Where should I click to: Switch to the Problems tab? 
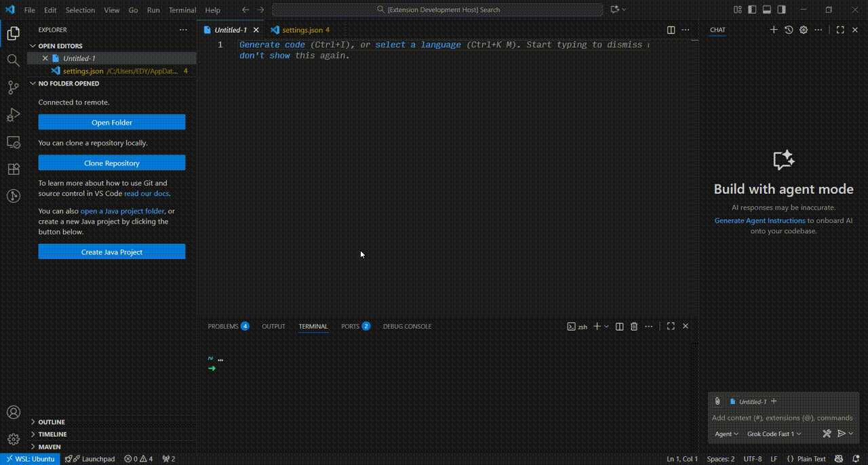(x=223, y=327)
